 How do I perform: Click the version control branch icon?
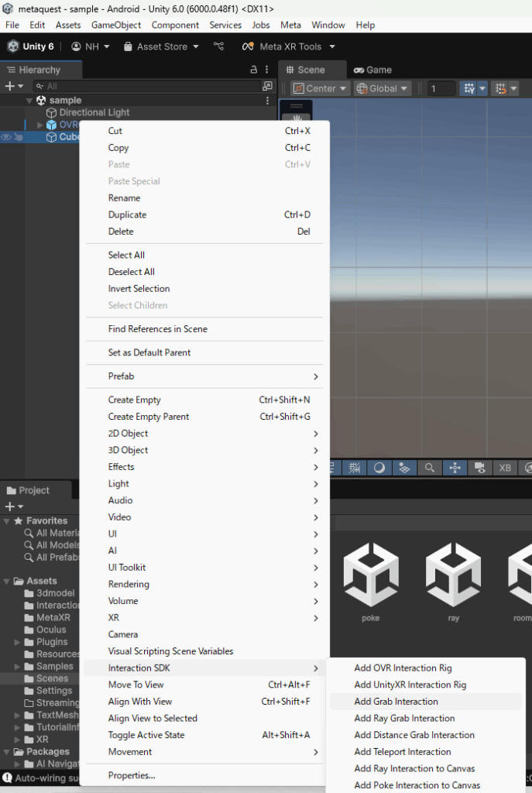coord(218,46)
